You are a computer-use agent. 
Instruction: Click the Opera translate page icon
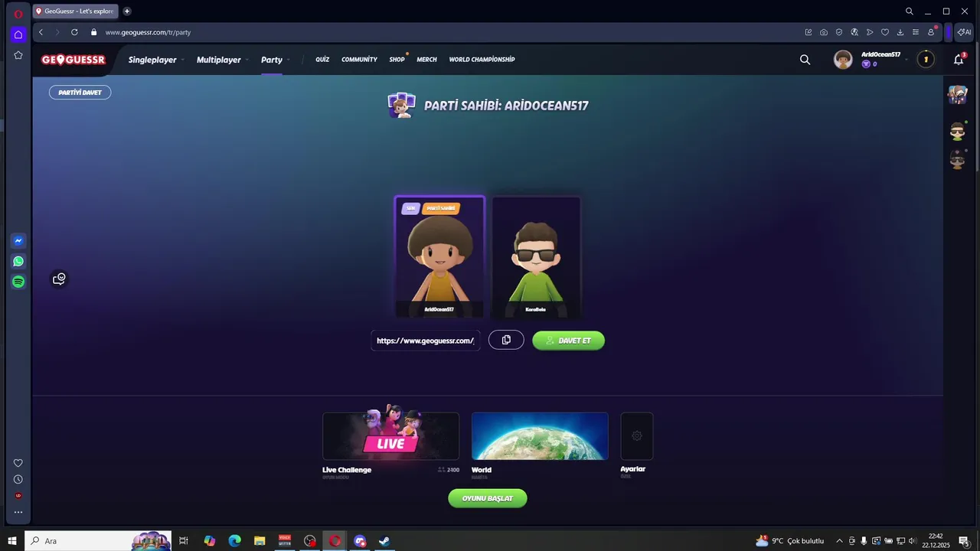854,32
